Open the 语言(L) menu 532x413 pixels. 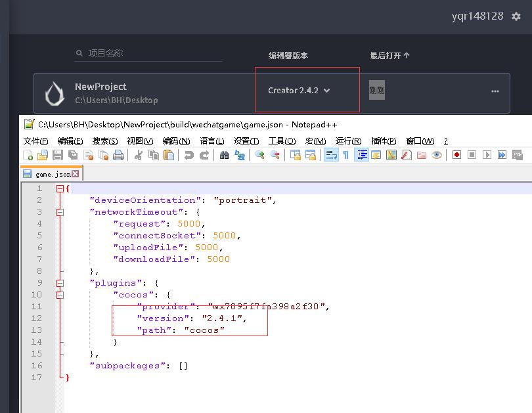(212, 141)
